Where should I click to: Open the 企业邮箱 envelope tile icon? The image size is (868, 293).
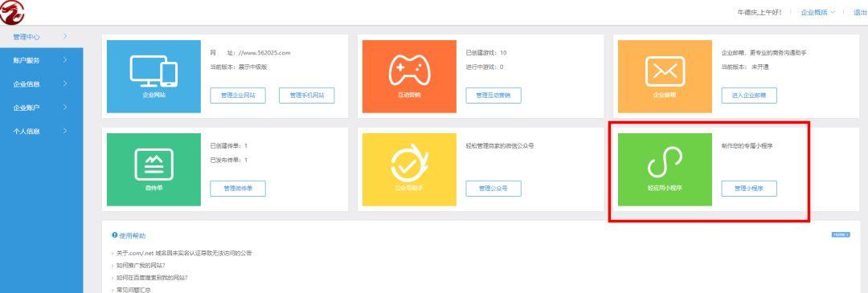click(x=665, y=76)
